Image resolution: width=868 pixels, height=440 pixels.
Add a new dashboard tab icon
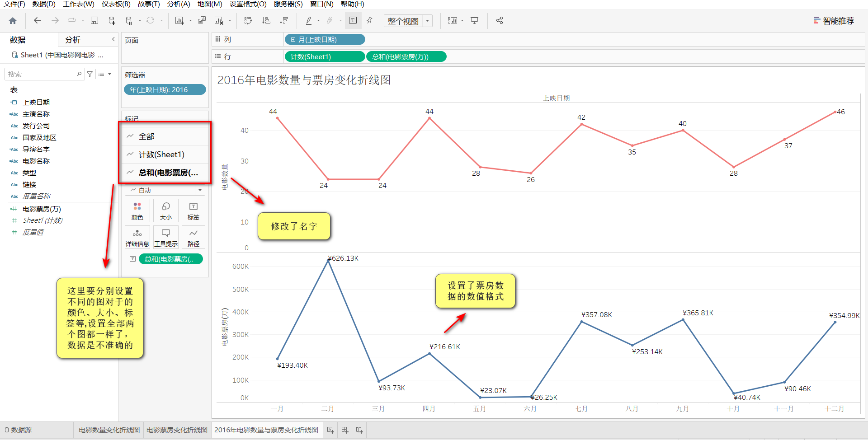click(x=345, y=430)
